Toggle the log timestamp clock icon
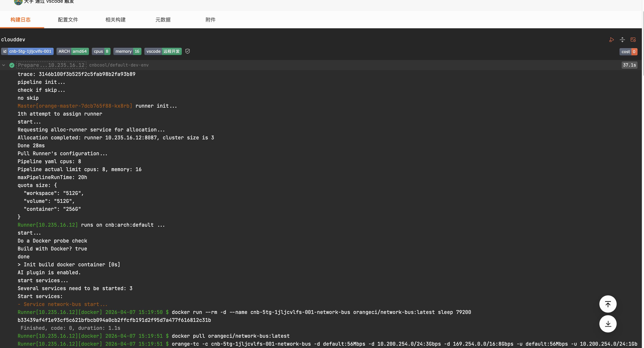This screenshot has height=348, width=644. [x=633, y=40]
